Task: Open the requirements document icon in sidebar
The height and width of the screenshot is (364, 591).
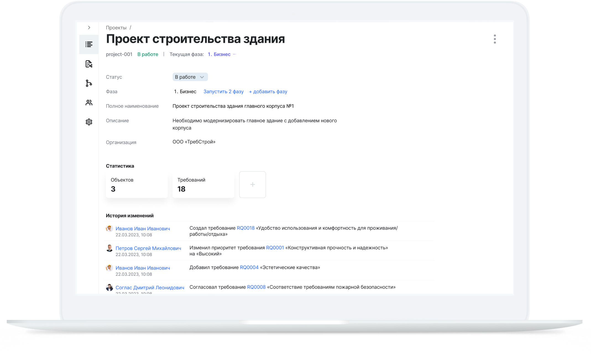Action: tap(89, 64)
